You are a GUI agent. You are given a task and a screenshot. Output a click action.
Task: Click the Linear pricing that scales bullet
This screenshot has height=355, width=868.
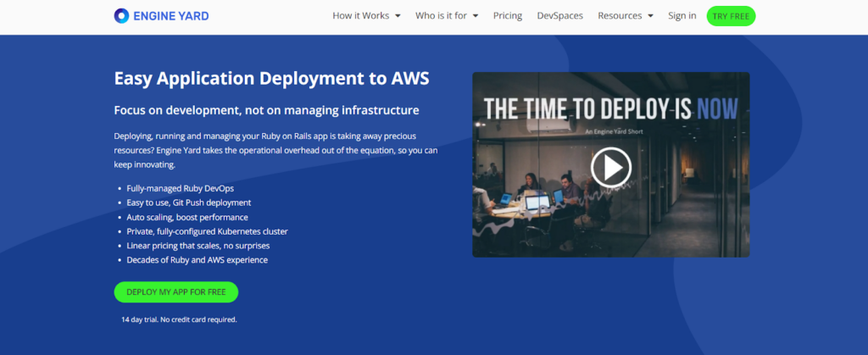pos(198,246)
